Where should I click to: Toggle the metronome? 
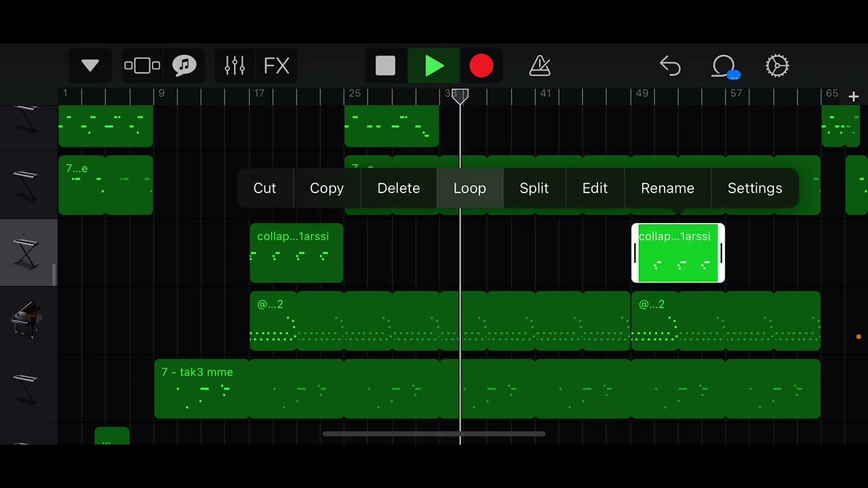(x=540, y=66)
